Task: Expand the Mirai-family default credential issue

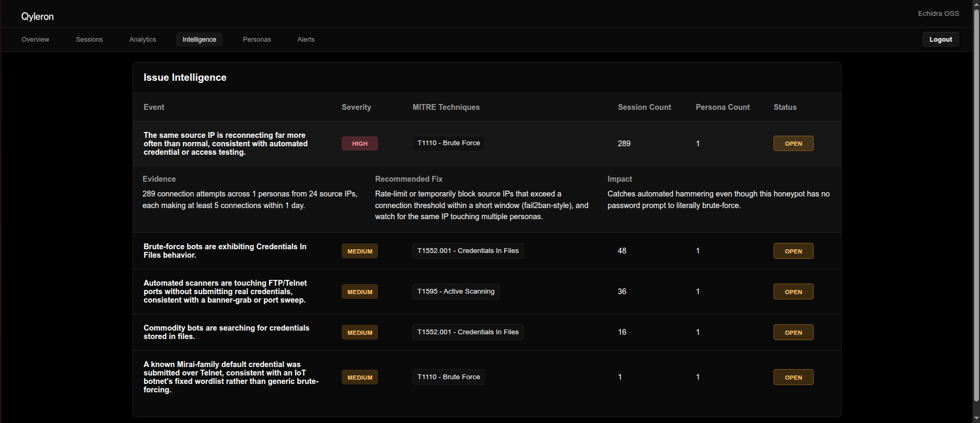Action: tap(487, 377)
